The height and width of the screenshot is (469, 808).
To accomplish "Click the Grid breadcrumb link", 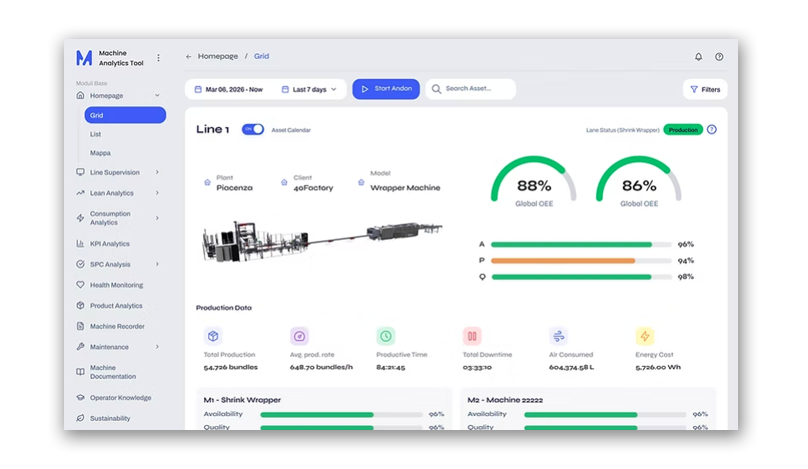I will pyautogui.click(x=261, y=56).
